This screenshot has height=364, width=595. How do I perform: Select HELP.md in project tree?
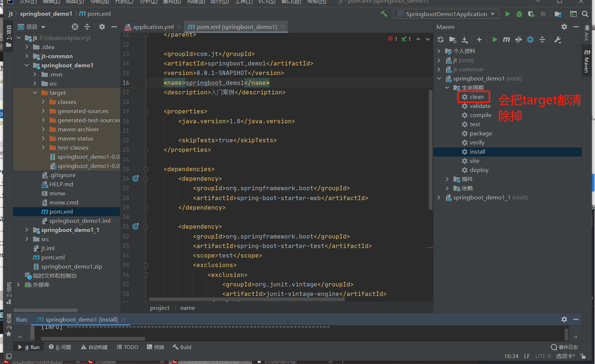pyautogui.click(x=61, y=184)
